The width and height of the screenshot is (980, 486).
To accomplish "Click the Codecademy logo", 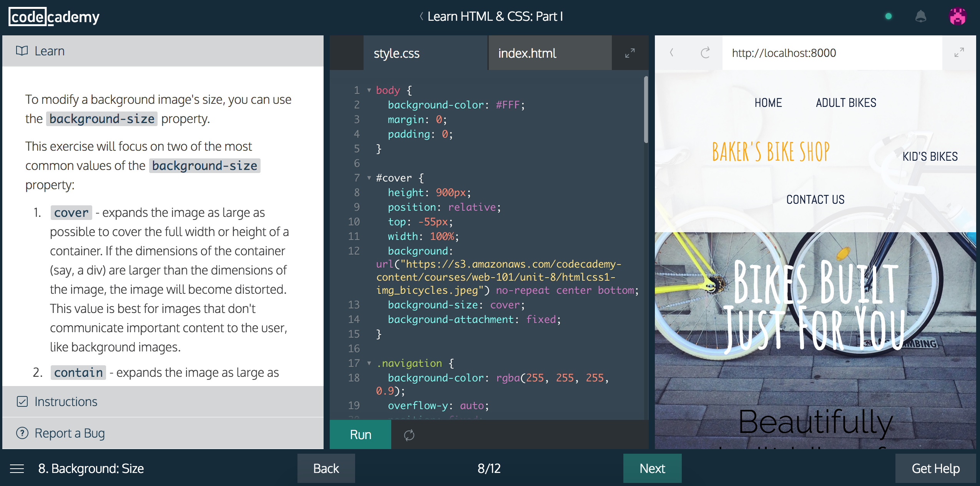I will click(x=54, y=17).
